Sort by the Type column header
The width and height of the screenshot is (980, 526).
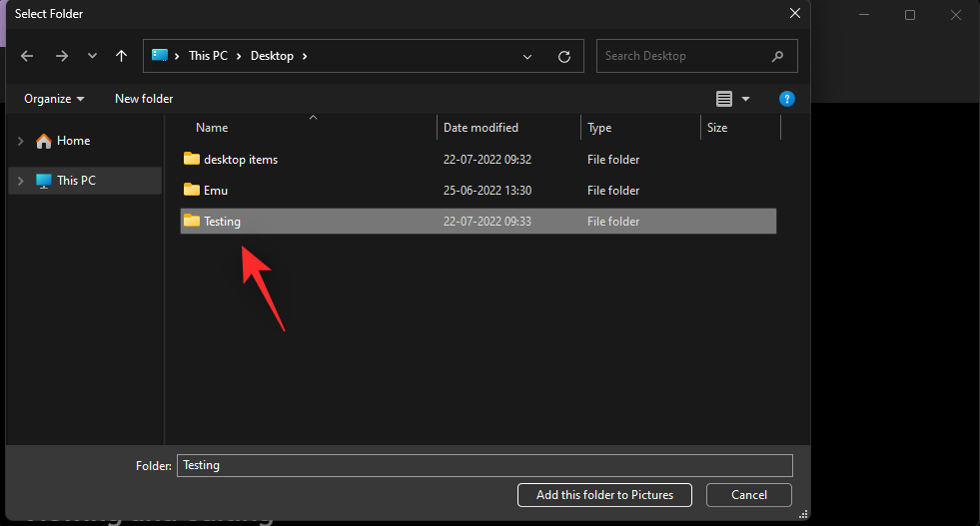tap(599, 128)
